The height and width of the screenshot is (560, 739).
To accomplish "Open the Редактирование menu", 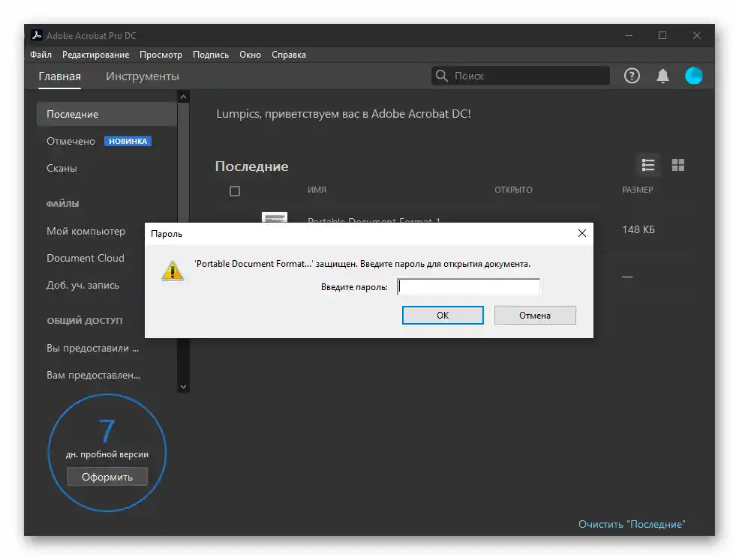I will (x=96, y=55).
